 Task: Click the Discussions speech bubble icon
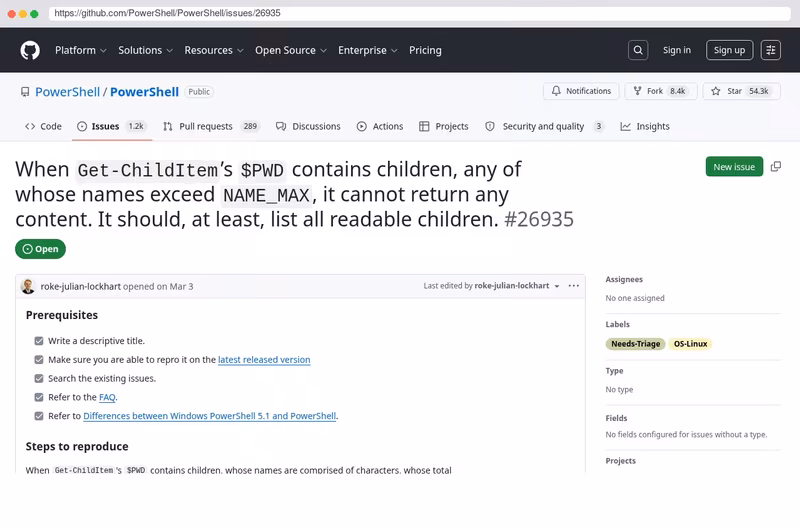point(281,126)
